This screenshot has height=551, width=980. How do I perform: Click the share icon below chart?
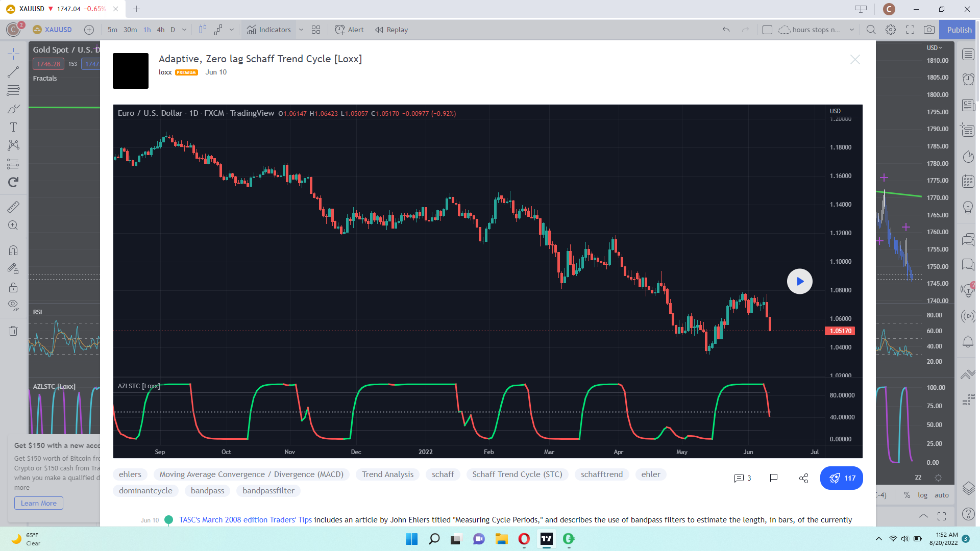click(803, 478)
